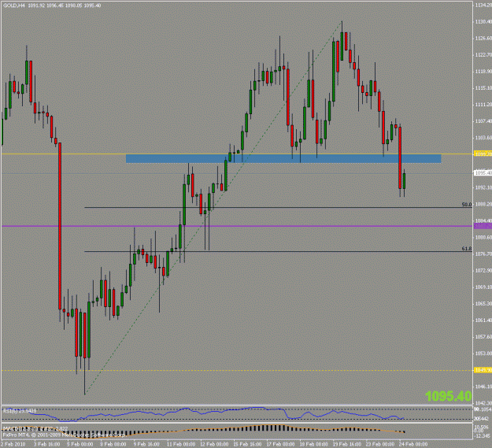Click the 1134.20 price axis label
The width and height of the screenshot is (492, 448).
tap(483, 6)
